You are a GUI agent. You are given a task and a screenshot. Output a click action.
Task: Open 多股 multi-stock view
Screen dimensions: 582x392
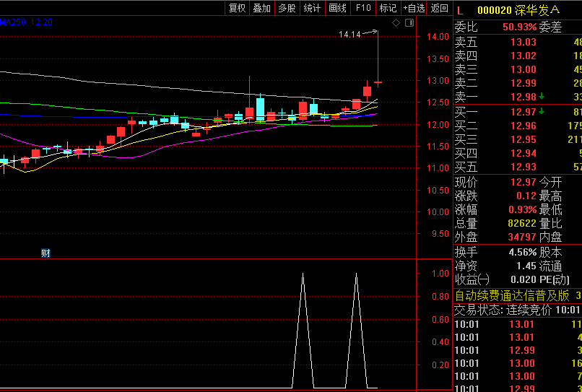tap(287, 8)
